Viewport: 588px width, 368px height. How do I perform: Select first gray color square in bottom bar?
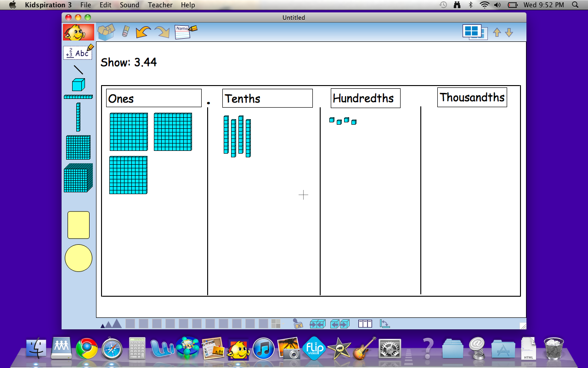130,324
